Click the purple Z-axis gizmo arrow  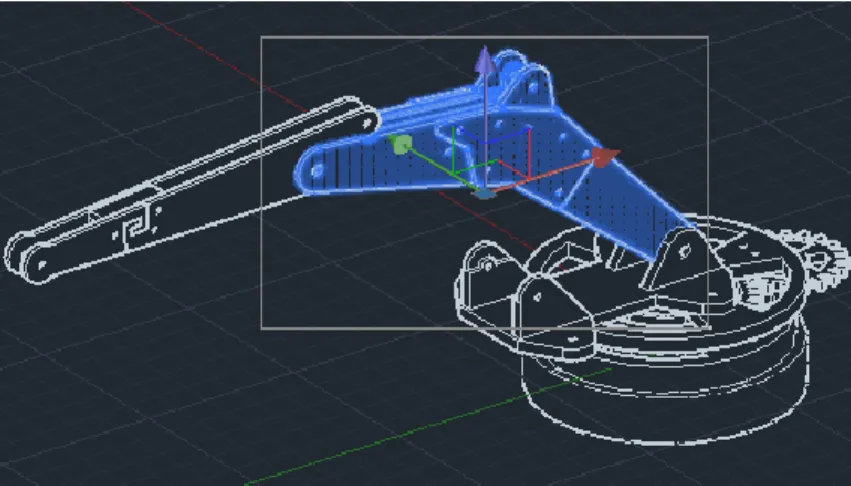pos(485,60)
